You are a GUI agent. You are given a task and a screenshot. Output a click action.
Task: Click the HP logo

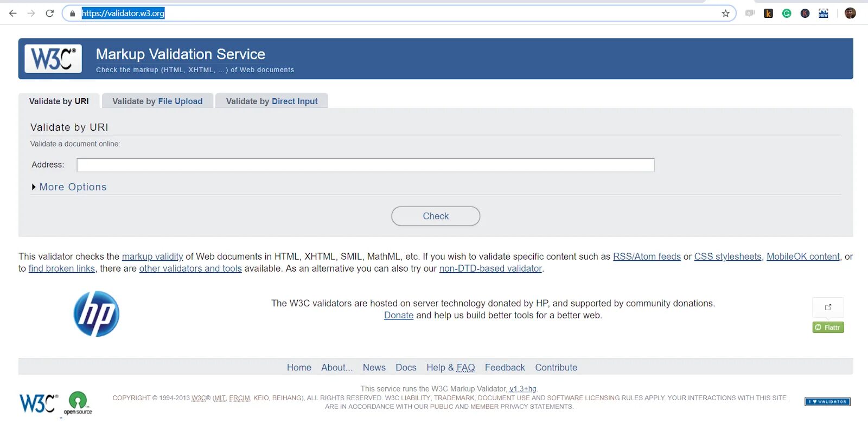[97, 314]
